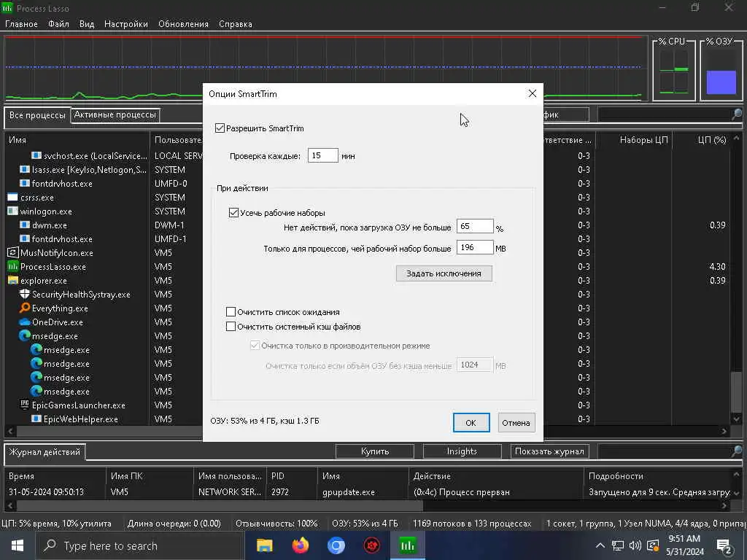Viewport: 747px width, 560px height.
Task: Click the dwm.exe process icon
Action: (25, 225)
